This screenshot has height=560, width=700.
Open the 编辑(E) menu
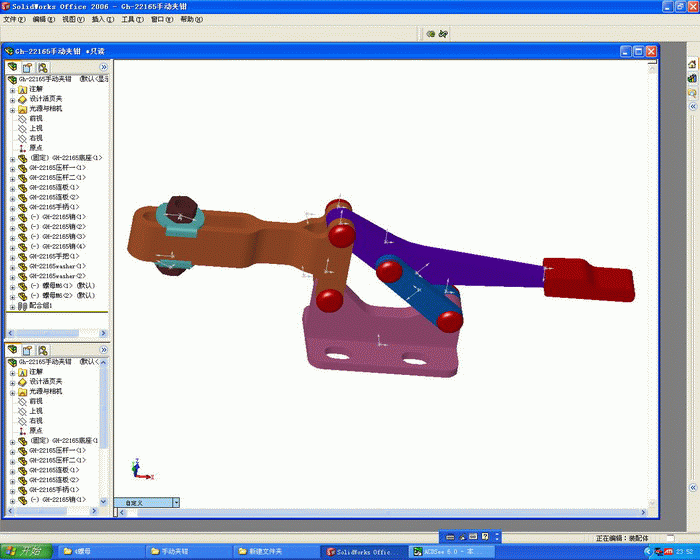pyautogui.click(x=44, y=19)
